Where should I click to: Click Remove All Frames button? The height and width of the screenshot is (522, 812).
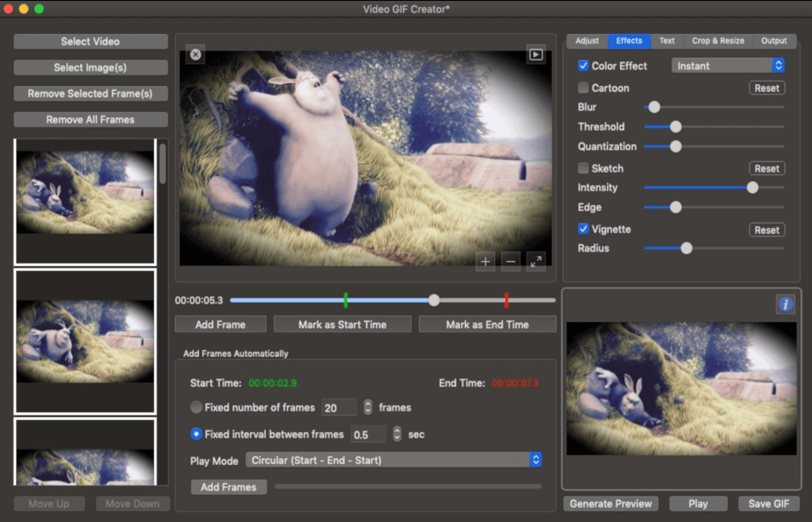coord(91,120)
